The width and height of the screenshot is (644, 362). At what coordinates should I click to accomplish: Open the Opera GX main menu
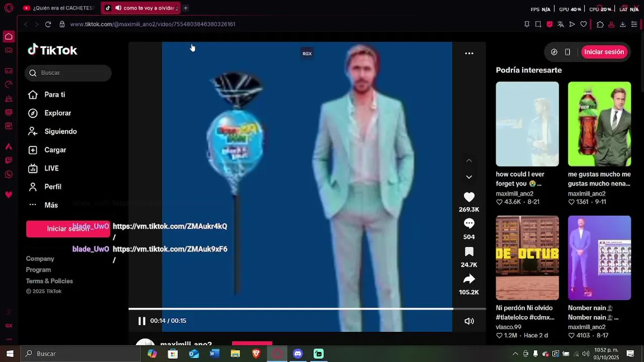pos(9,8)
